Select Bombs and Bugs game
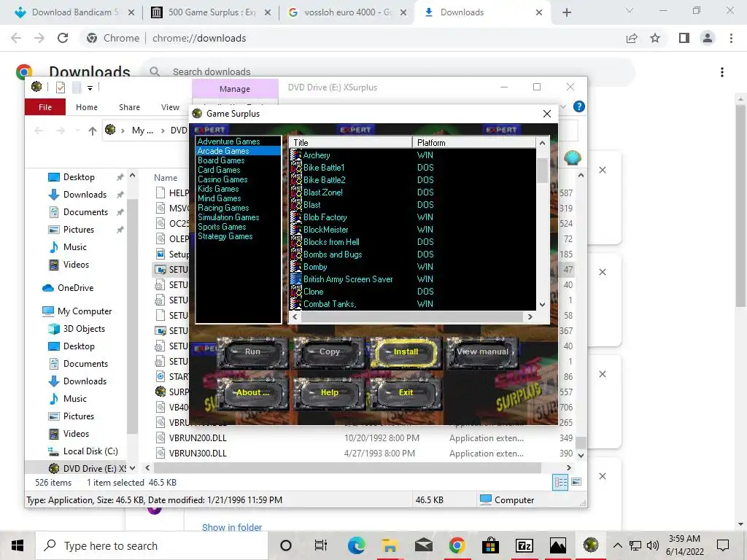Image resolution: width=747 pixels, height=560 pixels. click(x=333, y=254)
